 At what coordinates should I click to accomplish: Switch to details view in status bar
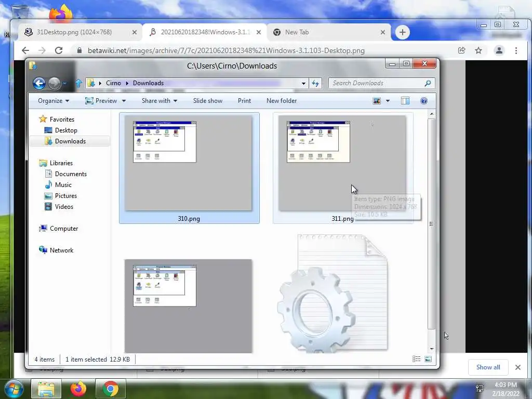click(x=416, y=359)
